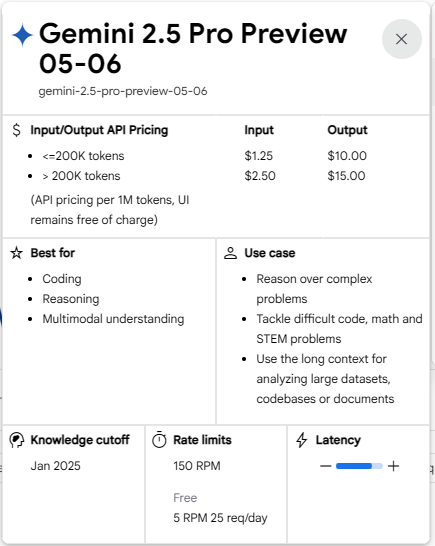The image size is (435, 546).
Task: Click the Knowledge cutoff head icon
Action: coord(16,440)
